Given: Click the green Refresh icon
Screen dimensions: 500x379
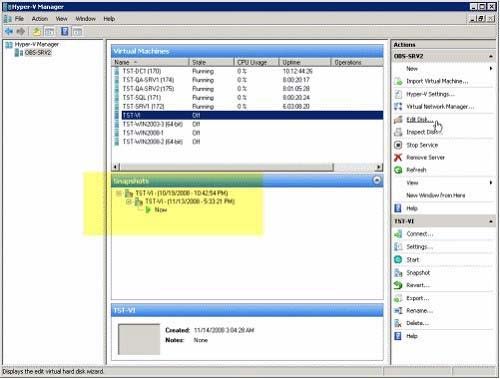Looking at the screenshot, I should (398, 170).
